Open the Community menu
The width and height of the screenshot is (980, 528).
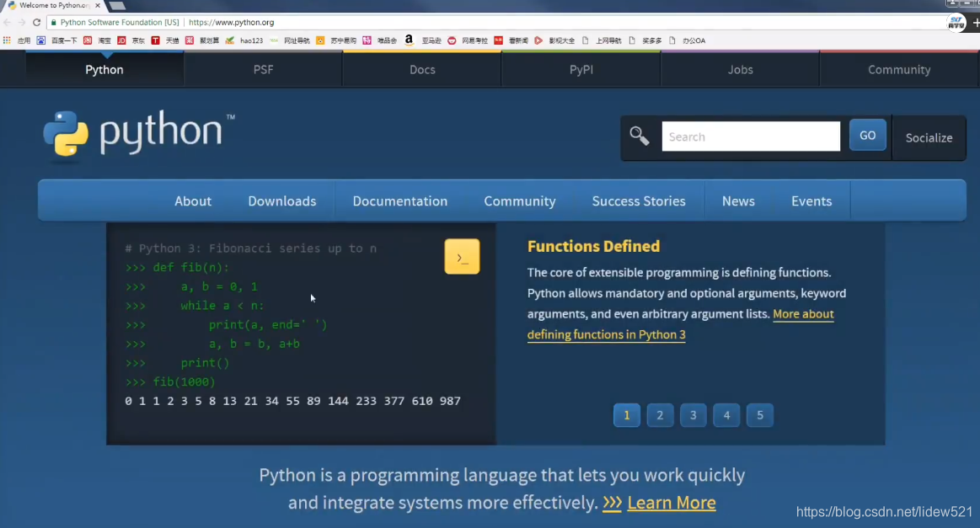pyautogui.click(x=519, y=200)
